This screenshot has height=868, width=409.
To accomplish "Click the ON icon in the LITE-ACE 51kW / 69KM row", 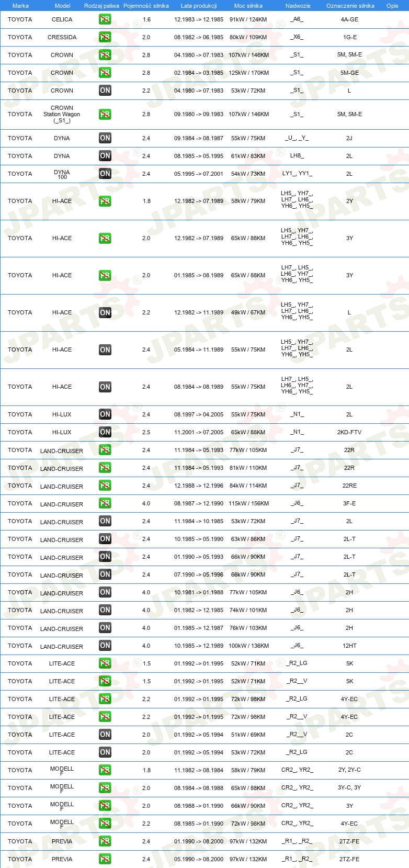I will tap(105, 735).
